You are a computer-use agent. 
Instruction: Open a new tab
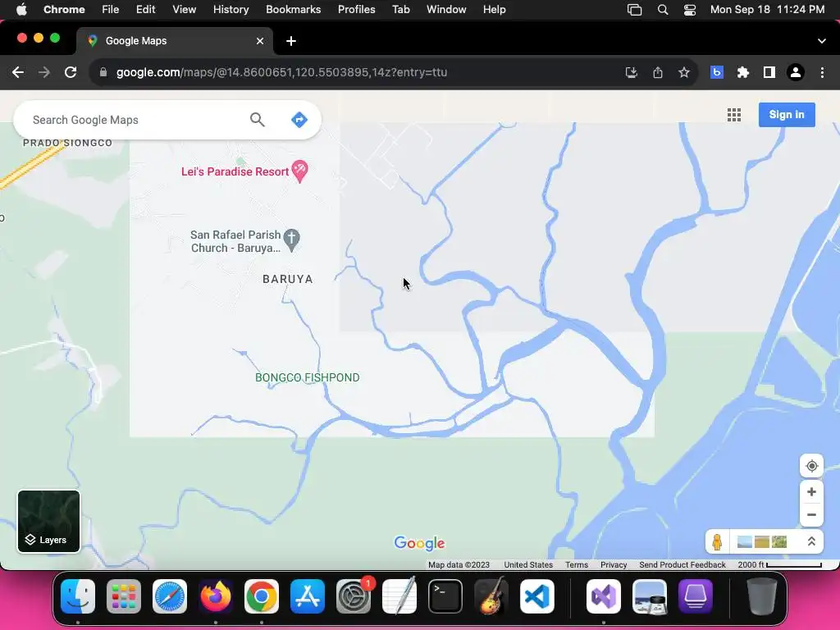point(291,41)
